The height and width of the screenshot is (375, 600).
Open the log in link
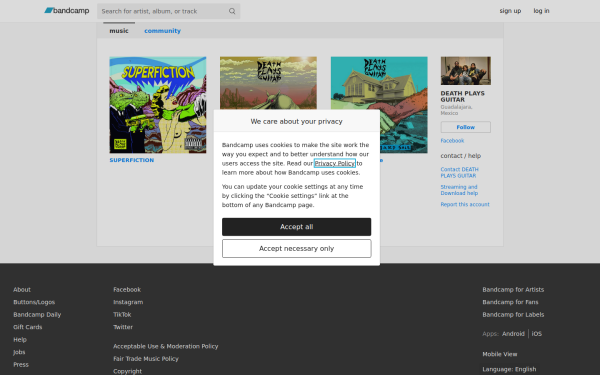541,11
